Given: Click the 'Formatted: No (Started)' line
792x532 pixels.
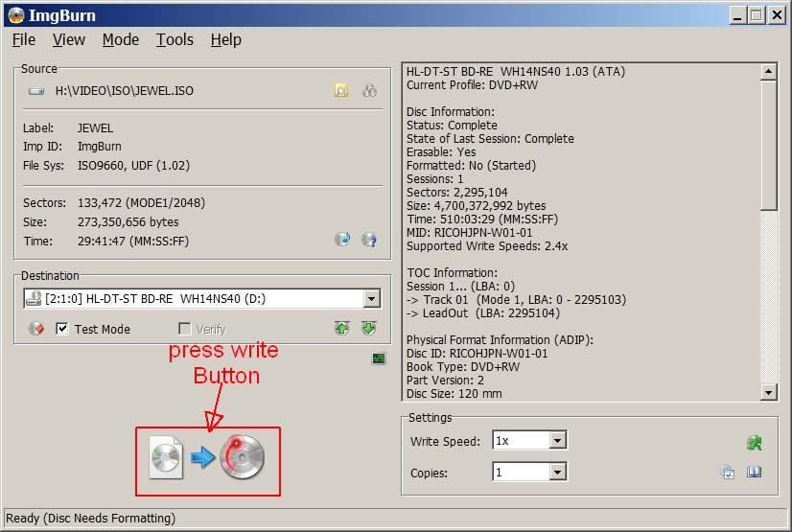Looking at the screenshot, I should [471, 166].
